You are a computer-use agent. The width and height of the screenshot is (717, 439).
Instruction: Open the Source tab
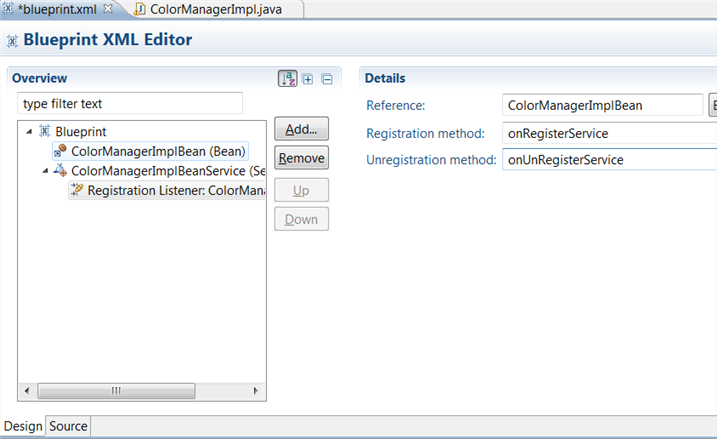click(69, 426)
